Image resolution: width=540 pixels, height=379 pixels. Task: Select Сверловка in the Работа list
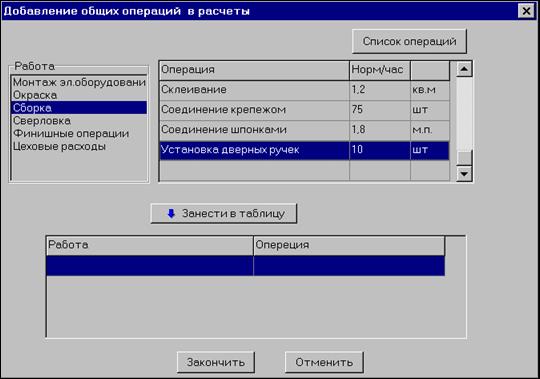click(x=79, y=120)
